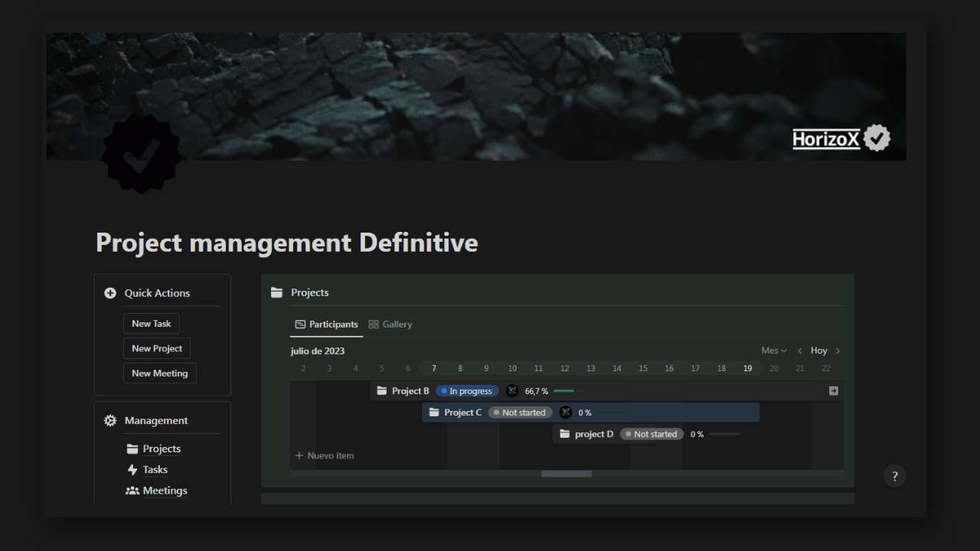This screenshot has height=551, width=980.
Task: Open the Mes timescale dropdown
Action: tap(774, 350)
